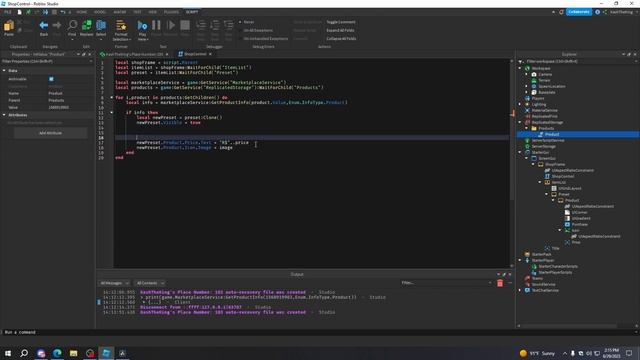Select the Terrain item in Explorer
This screenshot has height=360, width=640.
click(544, 80)
